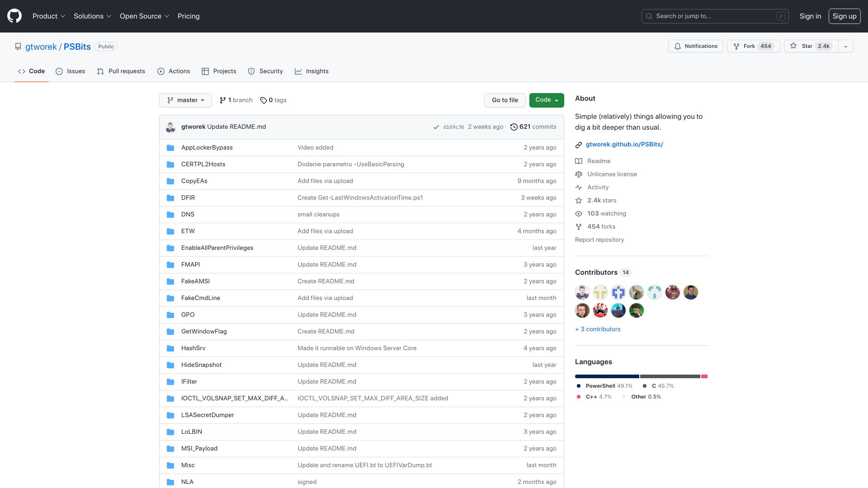Open the Pull requests tab
Viewport: 868px width, 488px height.
[x=121, y=71]
